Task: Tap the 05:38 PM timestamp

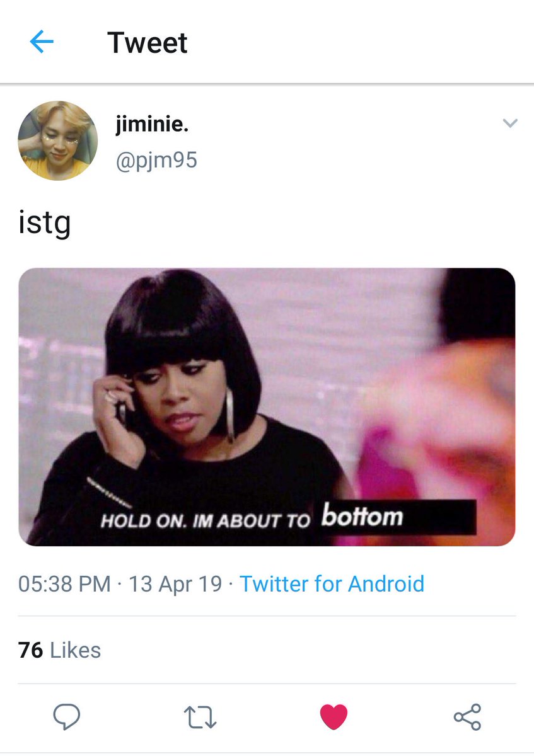Action: 64,583
